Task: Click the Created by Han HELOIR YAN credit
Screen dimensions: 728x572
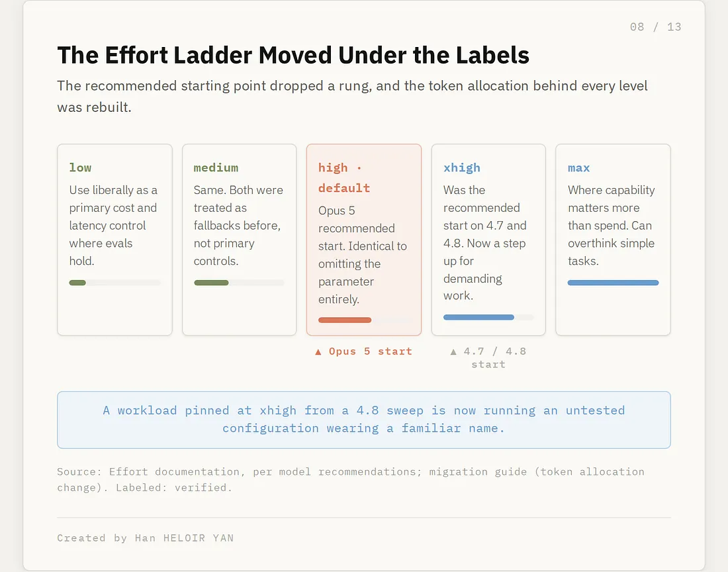Action: pyautogui.click(x=146, y=538)
